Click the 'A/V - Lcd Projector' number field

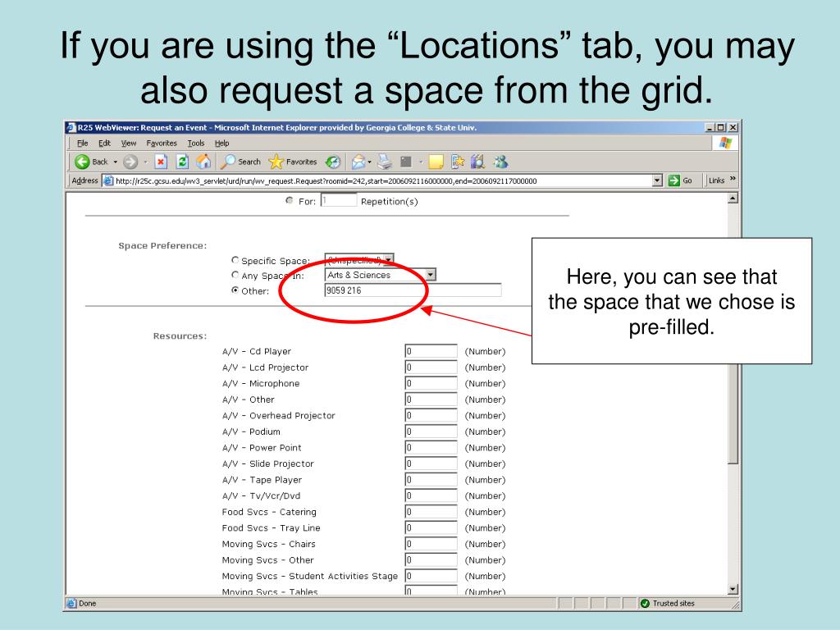(x=431, y=367)
